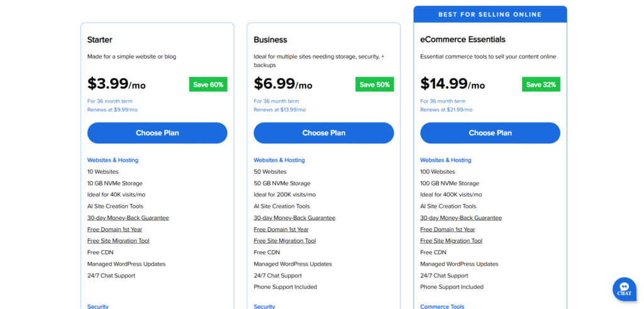Open Starter's 30-day Money-Back Guarantee link
Screen dimensions: 644x309
[128, 218]
